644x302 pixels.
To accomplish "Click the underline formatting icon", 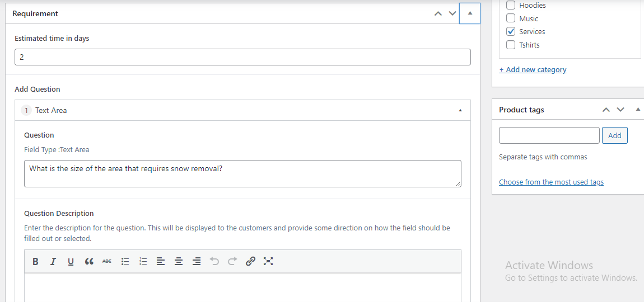I will click(x=71, y=261).
